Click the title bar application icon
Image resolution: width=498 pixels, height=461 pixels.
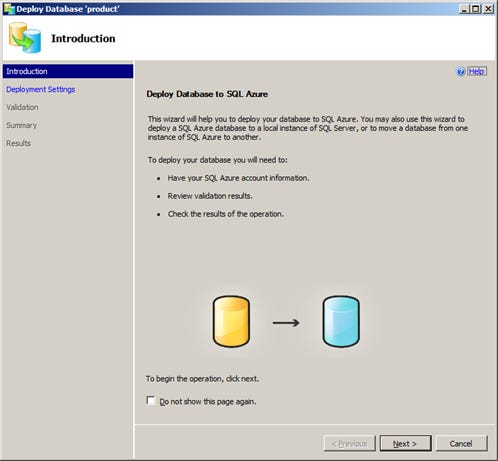click(9, 9)
